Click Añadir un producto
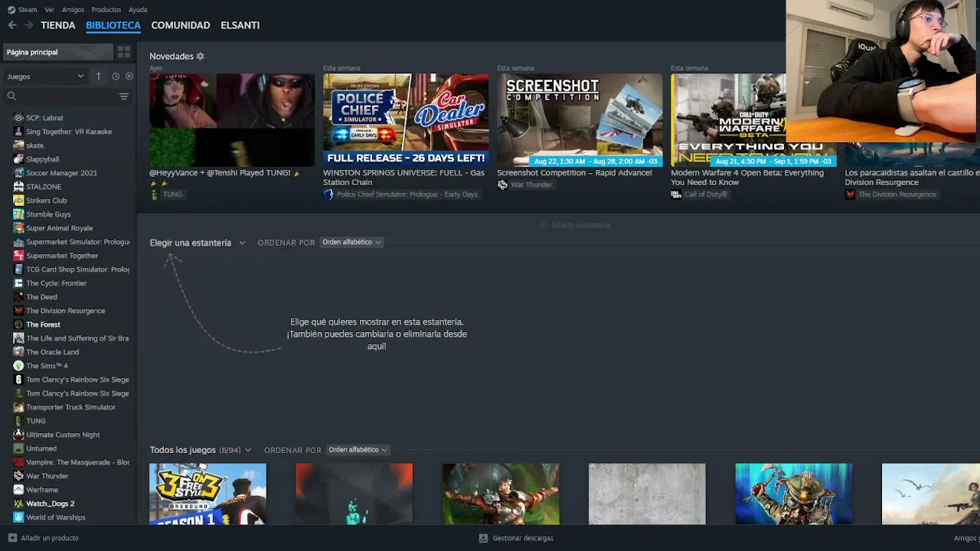 point(50,538)
